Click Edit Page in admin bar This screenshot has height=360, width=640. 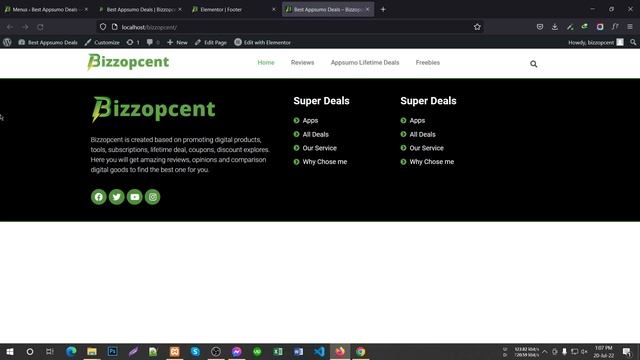(211, 42)
